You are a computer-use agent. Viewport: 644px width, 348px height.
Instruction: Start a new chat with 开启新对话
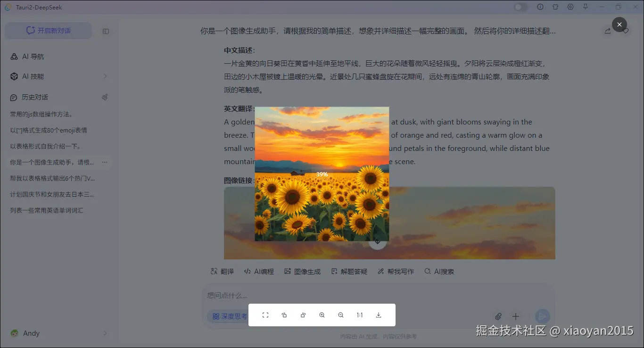tap(48, 30)
